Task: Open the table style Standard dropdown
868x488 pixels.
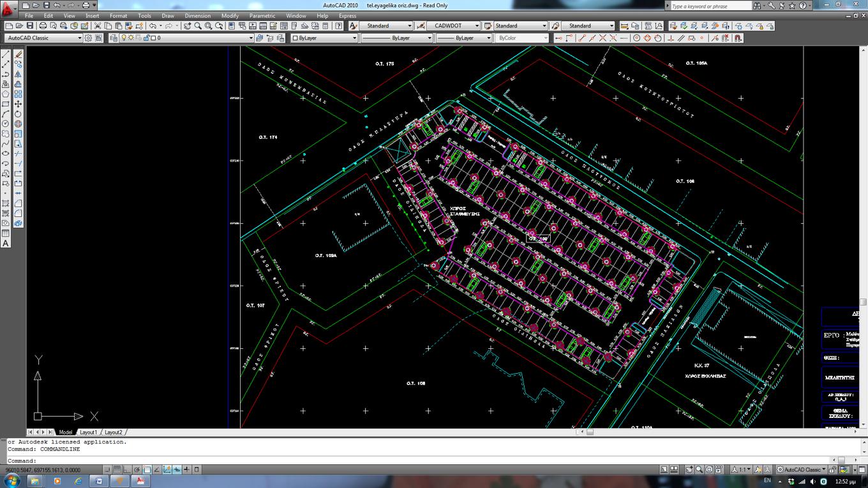Action: click(520, 26)
